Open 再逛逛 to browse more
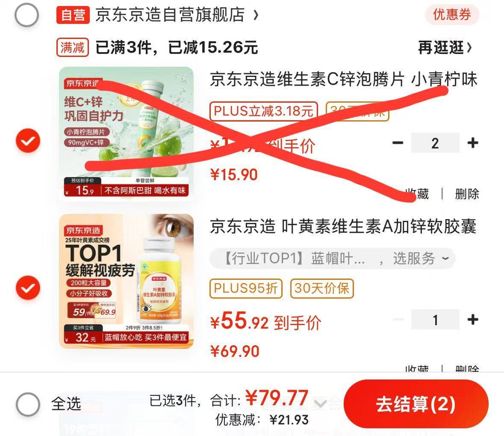The width and height of the screenshot is (504, 436). 445,47
